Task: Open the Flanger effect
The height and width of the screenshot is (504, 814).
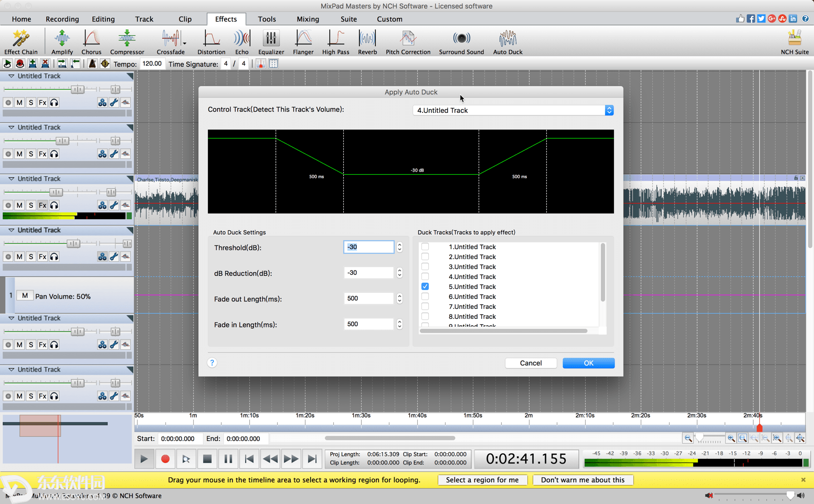Action: [x=303, y=42]
